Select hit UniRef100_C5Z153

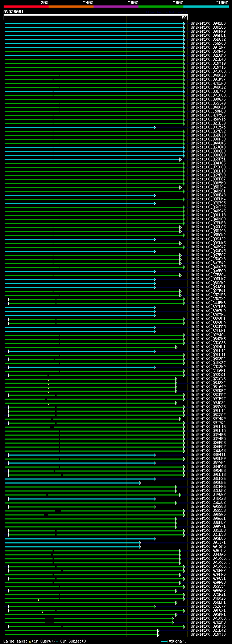[208, 295]
